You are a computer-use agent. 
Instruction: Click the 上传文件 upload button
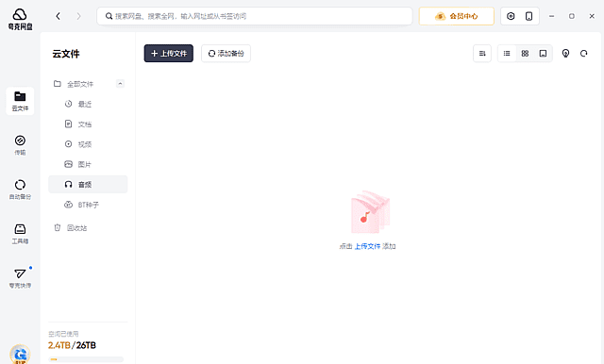pyautogui.click(x=169, y=54)
